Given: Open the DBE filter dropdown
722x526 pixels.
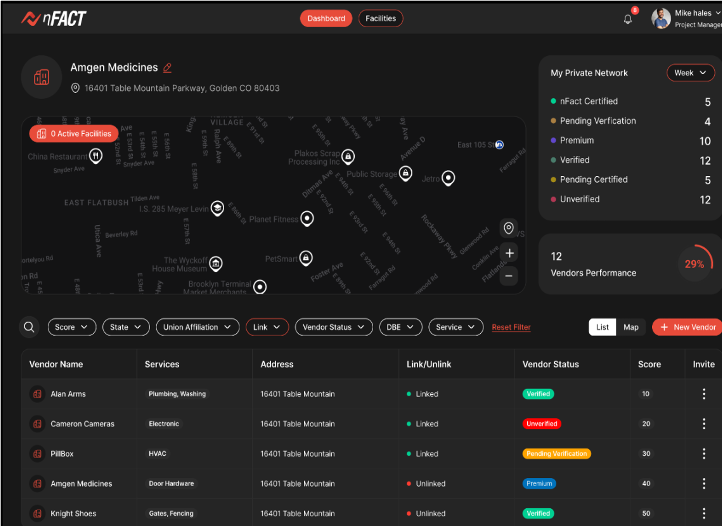Looking at the screenshot, I should click(400, 327).
